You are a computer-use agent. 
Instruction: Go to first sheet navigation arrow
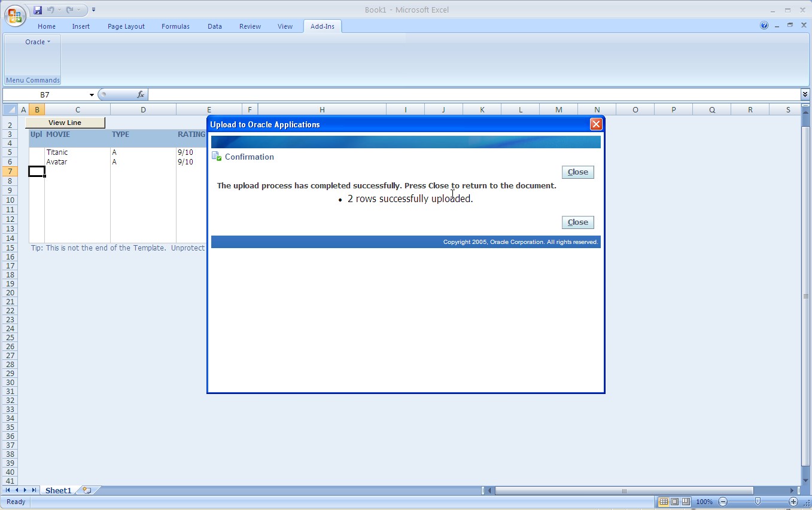tap(8, 490)
